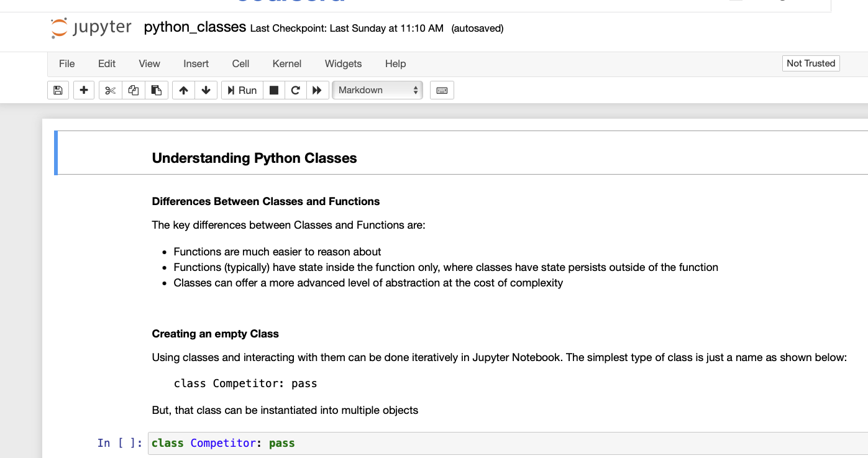Expand the Cell menu
Viewport: 868px width, 458px height.
(x=240, y=63)
